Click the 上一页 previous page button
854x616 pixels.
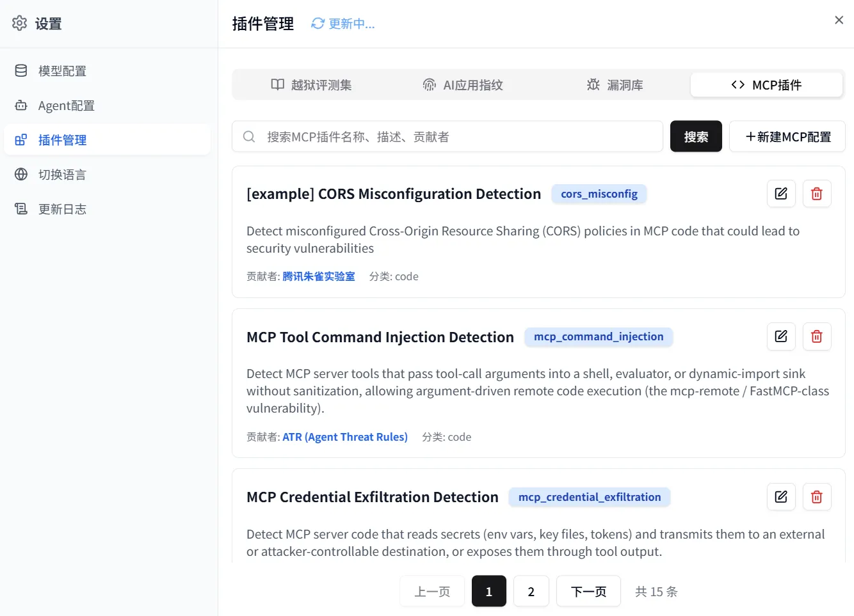(432, 591)
